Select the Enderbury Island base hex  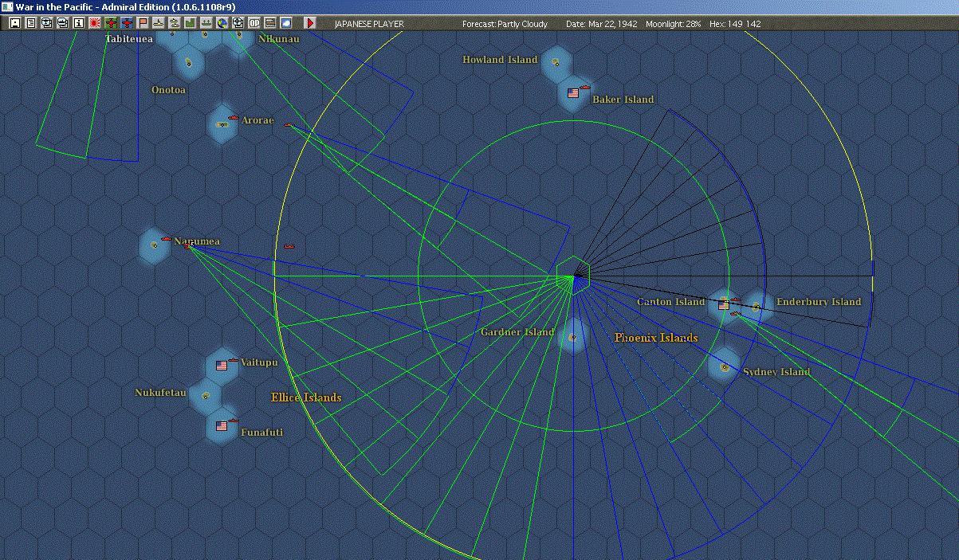756,306
